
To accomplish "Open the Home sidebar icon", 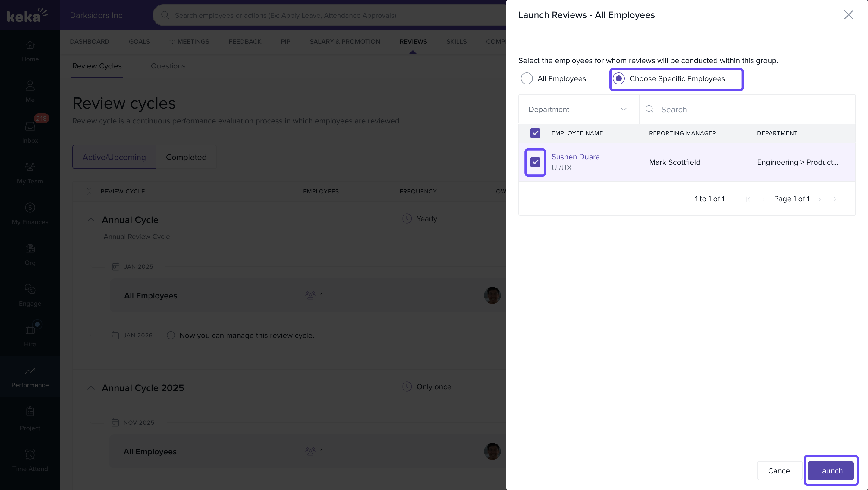I will [30, 51].
